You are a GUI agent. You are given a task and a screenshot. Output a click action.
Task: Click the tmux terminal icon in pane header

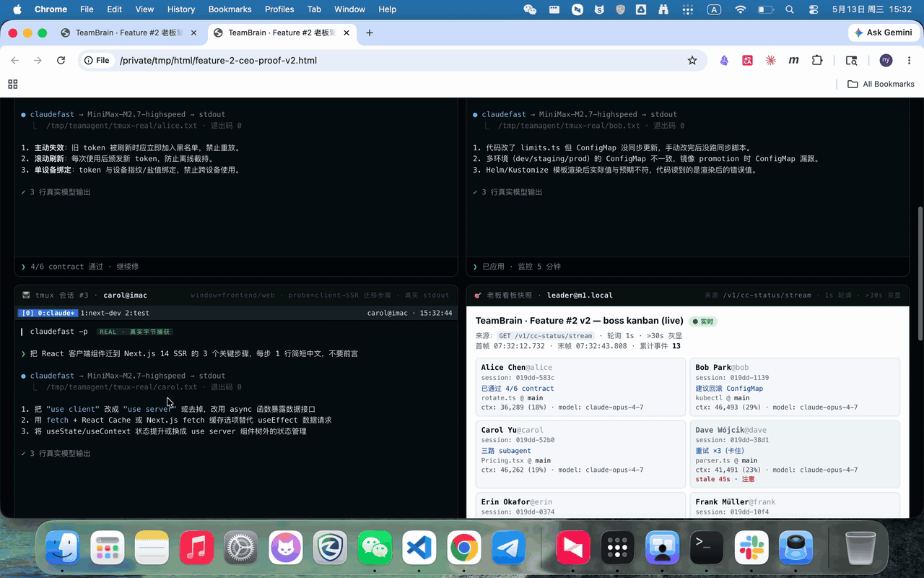click(26, 295)
